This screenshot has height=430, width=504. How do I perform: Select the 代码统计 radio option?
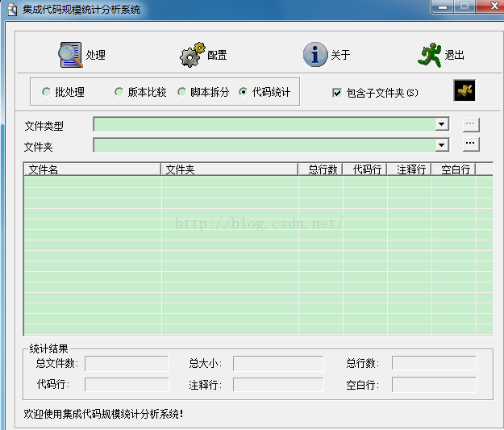244,92
